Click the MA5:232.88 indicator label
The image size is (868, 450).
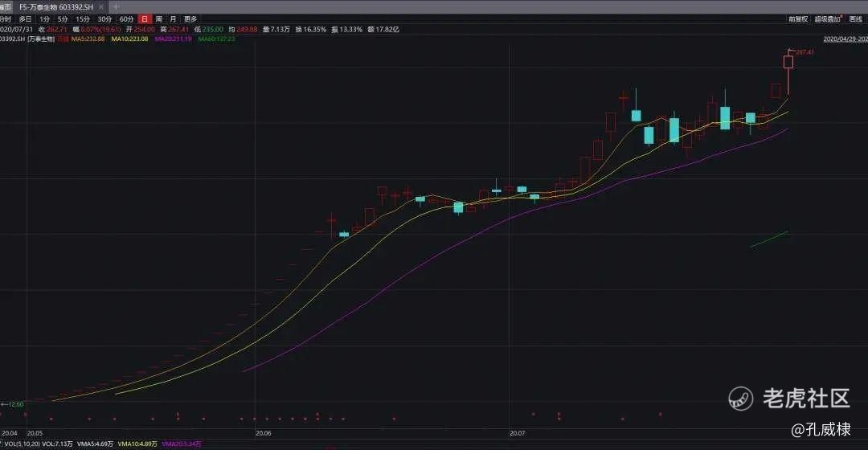point(88,39)
